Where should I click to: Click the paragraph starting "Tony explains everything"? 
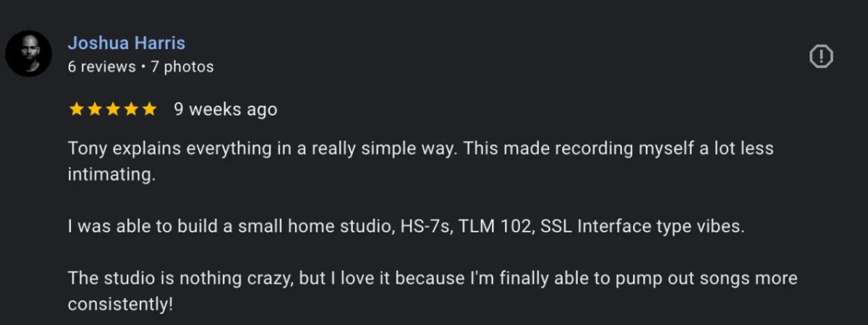pos(421,161)
